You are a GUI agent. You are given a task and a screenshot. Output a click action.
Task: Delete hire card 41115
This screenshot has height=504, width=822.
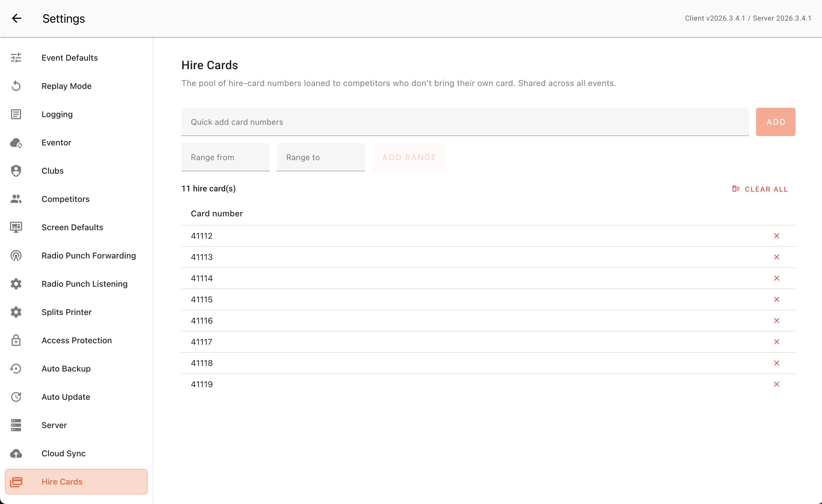pos(777,299)
